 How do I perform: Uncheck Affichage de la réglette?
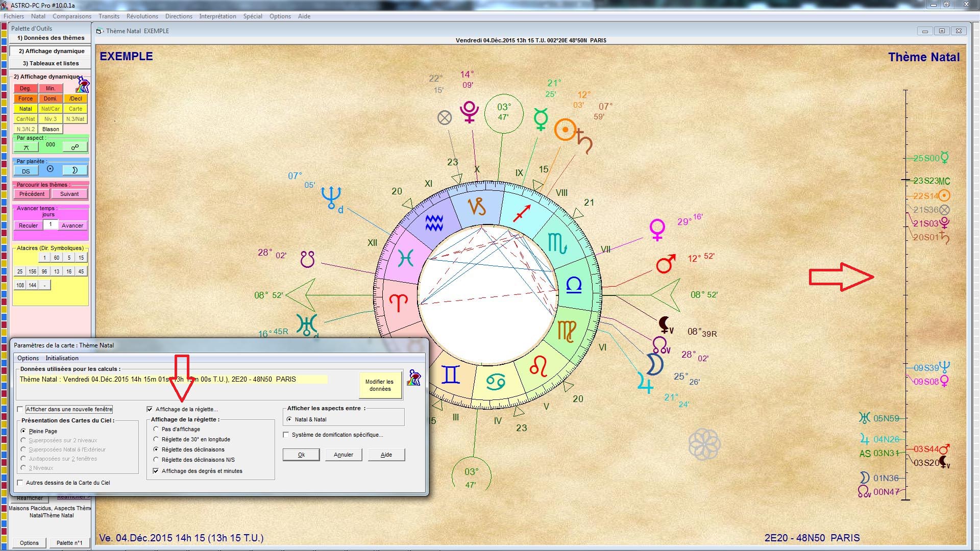150,409
